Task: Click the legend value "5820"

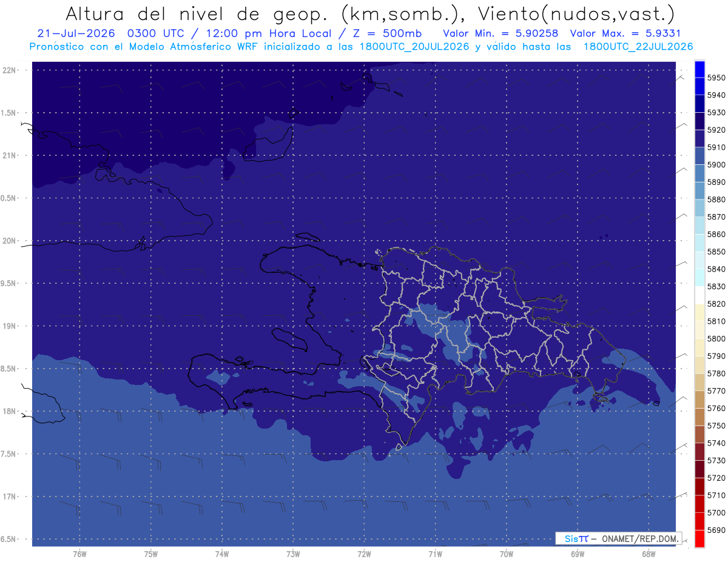Action: (716, 304)
